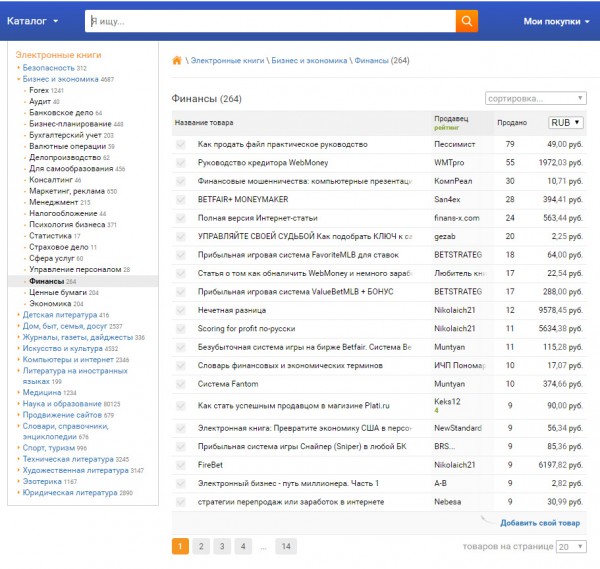Open the Каталог dropdown menu
This screenshot has height=569, width=600.
pos(33,21)
